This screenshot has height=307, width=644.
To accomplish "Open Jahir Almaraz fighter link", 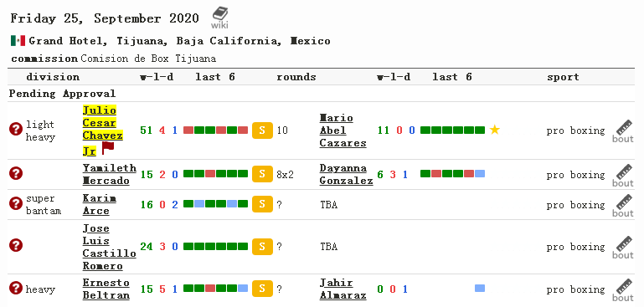I will click(x=343, y=289).
